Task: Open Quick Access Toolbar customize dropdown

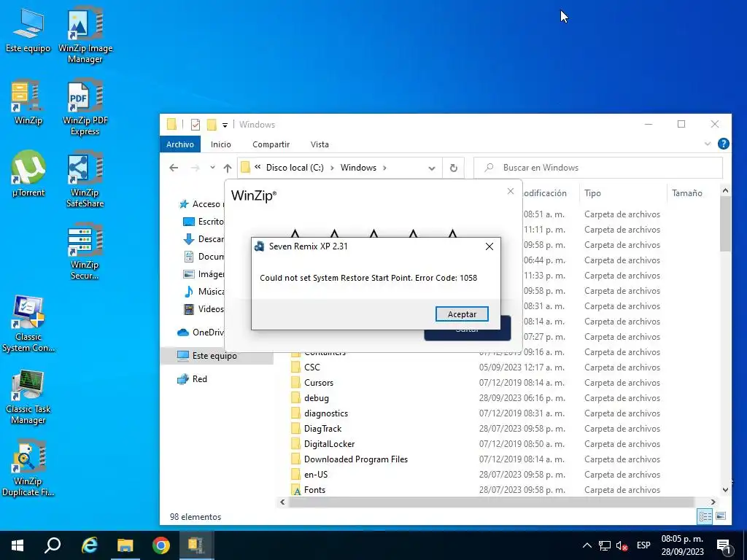Action: (x=225, y=125)
